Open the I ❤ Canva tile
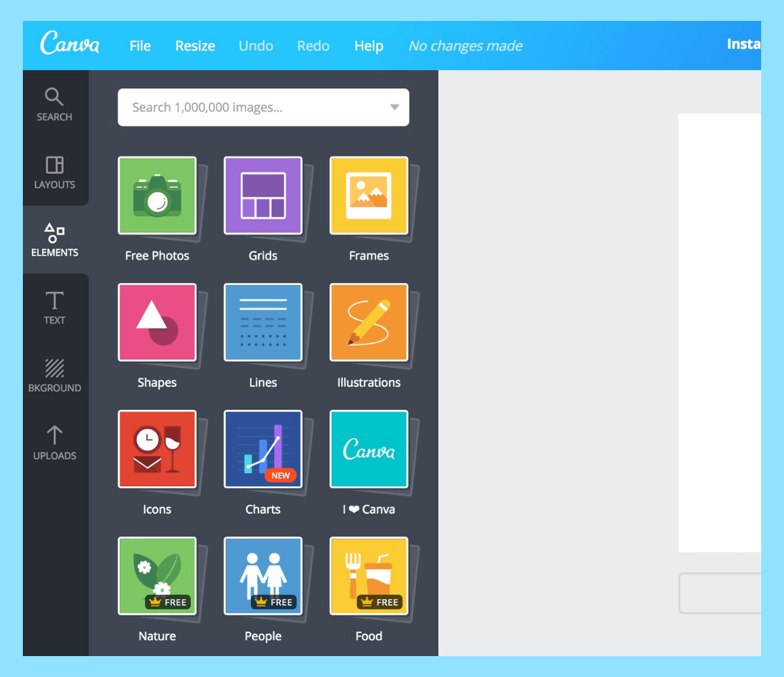This screenshot has width=784, height=677. coord(368,449)
